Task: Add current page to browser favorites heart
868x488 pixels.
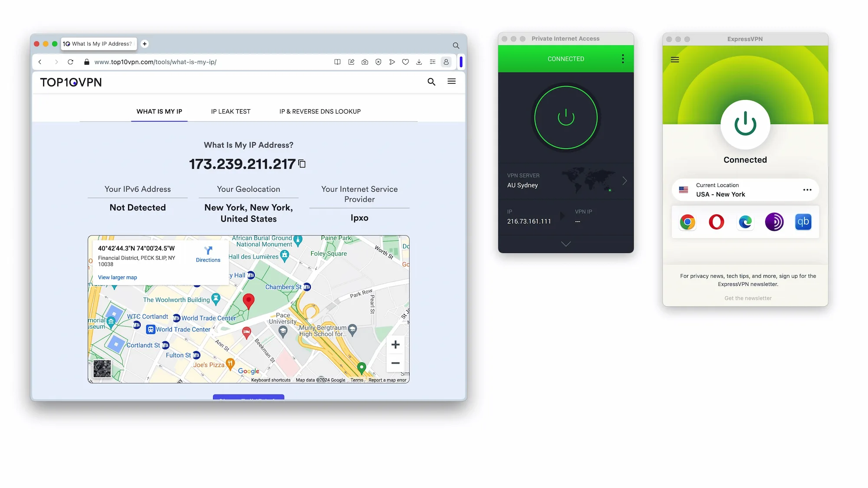Action: click(405, 62)
